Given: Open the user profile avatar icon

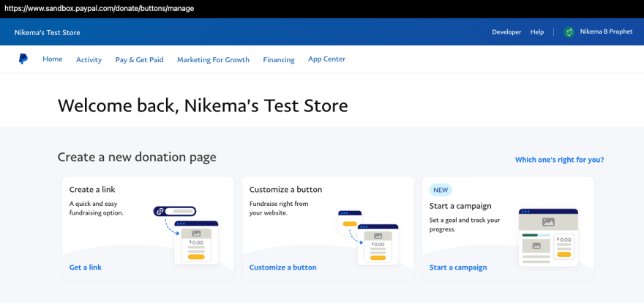Looking at the screenshot, I should pyautogui.click(x=569, y=32).
